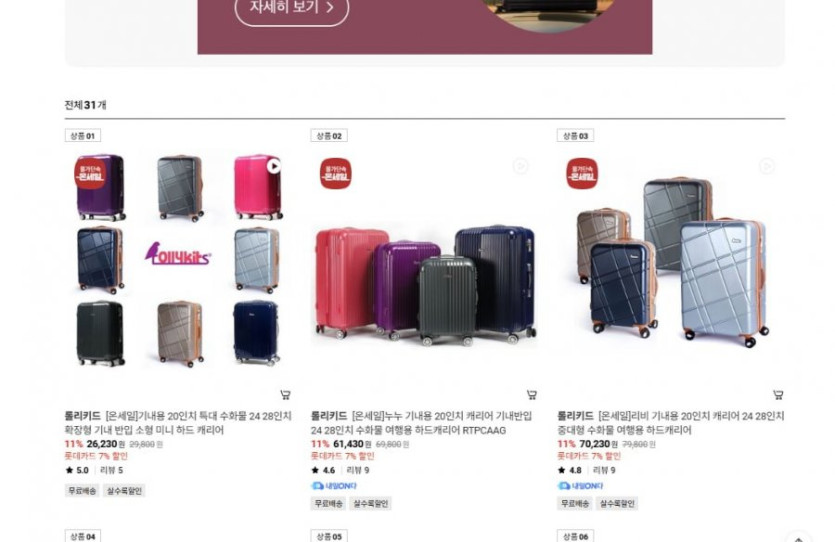Open product 02 four-suitcase image
This screenshot has width=835, height=542.
pyautogui.click(x=424, y=261)
